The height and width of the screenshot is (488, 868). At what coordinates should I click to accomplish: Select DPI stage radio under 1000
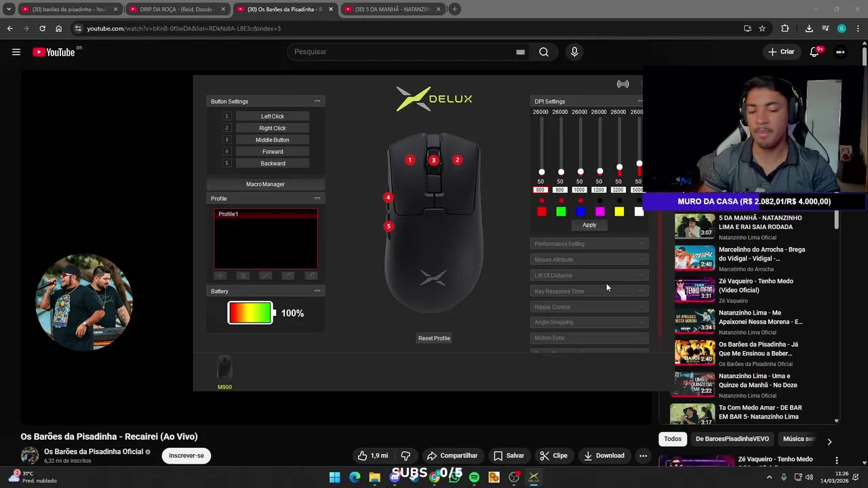[x=580, y=201]
